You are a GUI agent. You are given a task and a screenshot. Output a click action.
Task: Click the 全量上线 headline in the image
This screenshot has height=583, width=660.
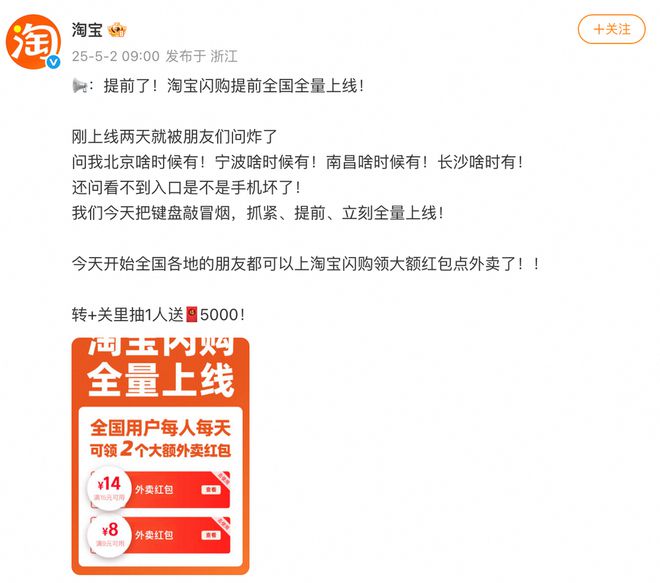[x=160, y=380]
